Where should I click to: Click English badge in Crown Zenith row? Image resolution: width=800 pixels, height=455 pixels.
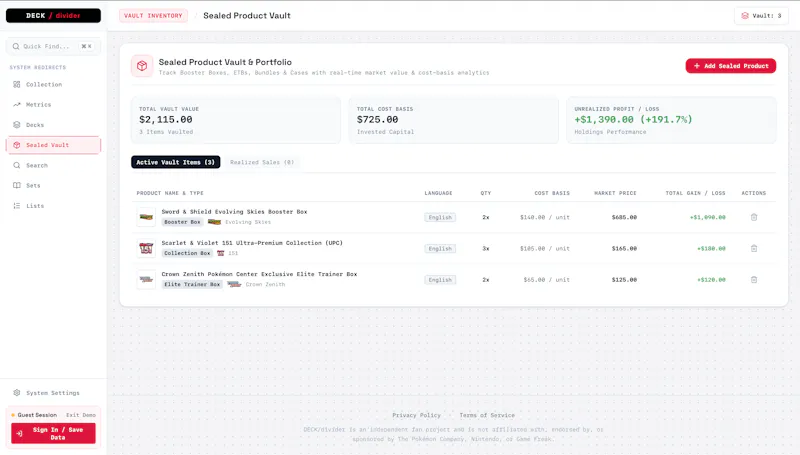[440, 280]
